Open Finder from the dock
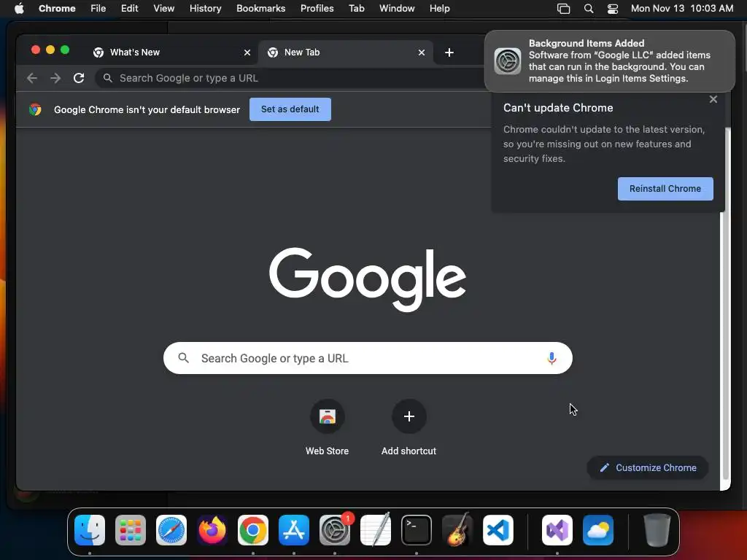 click(x=90, y=530)
